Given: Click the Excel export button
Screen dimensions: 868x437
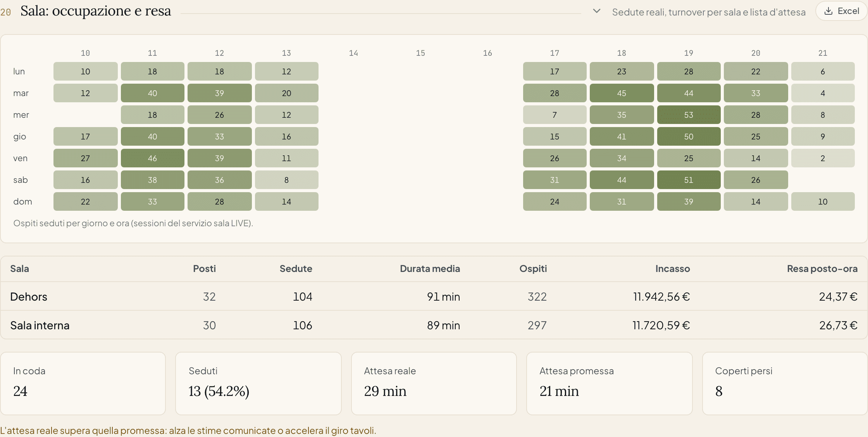Looking at the screenshot, I should coord(842,11).
